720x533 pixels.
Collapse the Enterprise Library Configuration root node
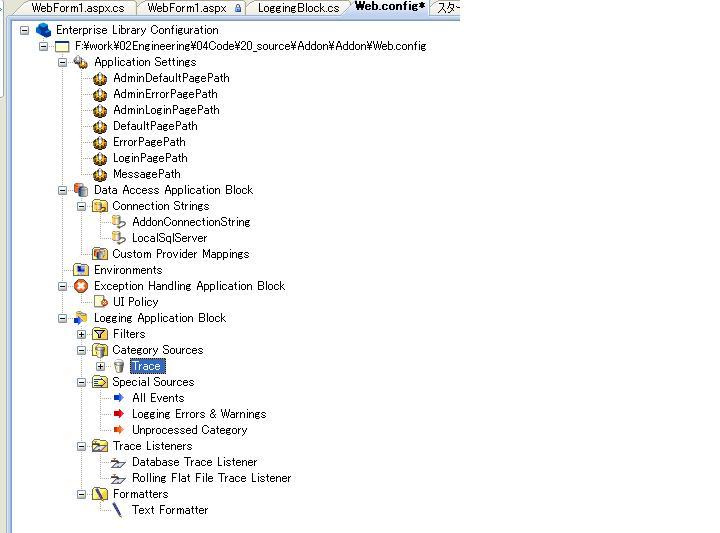click(x=24, y=30)
